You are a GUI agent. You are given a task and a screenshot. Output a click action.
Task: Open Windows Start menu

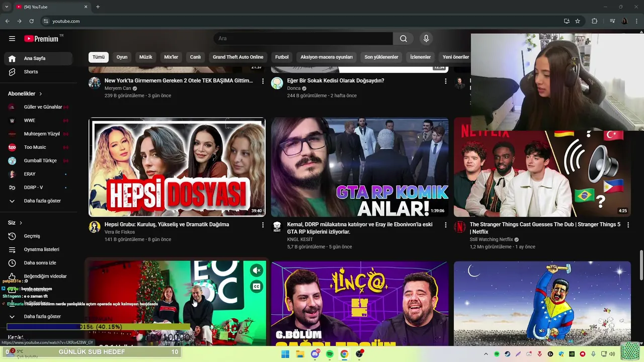(285, 354)
